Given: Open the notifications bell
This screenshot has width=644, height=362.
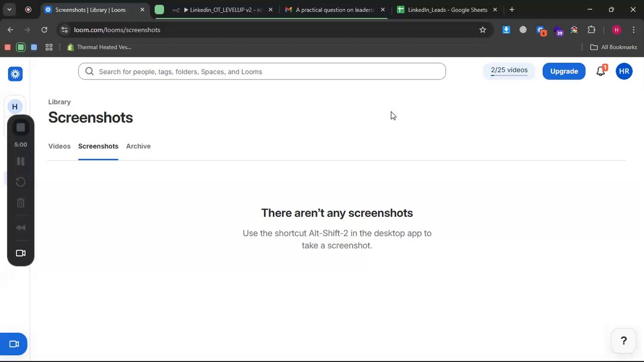Looking at the screenshot, I should pyautogui.click(x=601, y=71).
